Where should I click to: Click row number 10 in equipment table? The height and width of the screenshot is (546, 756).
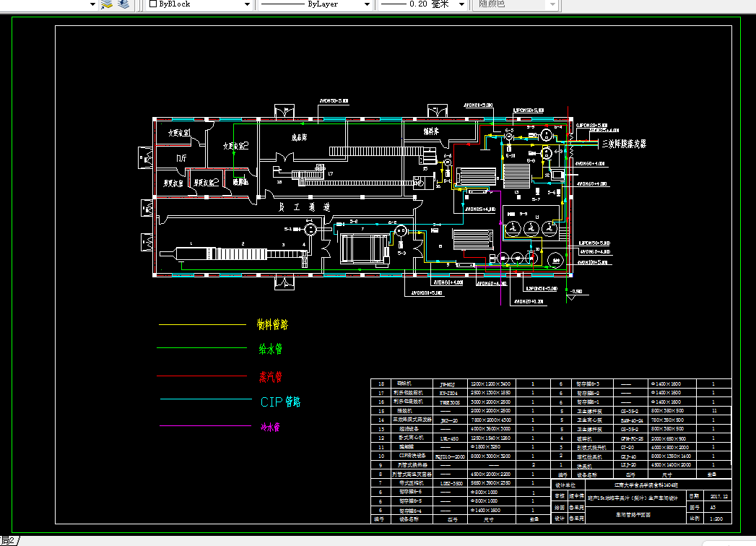(x=381, y=456)
